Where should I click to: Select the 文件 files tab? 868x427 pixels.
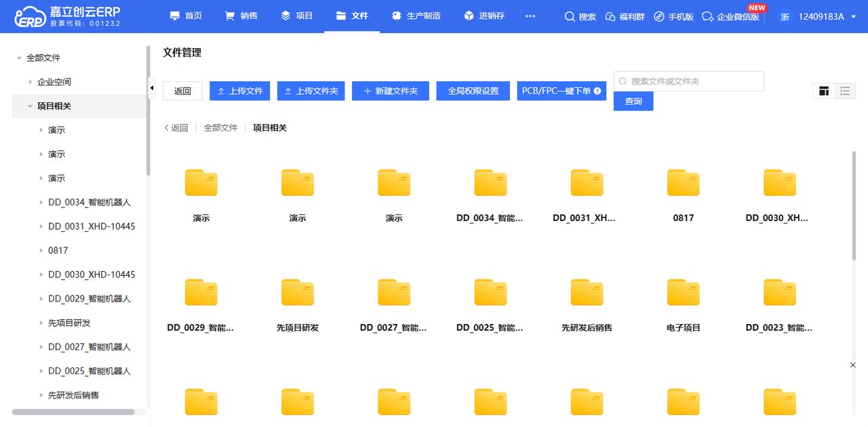[x=352, y=16]
